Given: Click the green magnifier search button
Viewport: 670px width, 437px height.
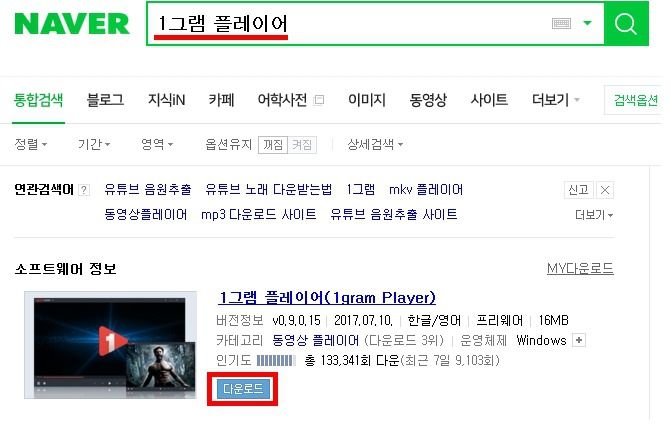Looking at the screenshot, I should coord(626,23).
